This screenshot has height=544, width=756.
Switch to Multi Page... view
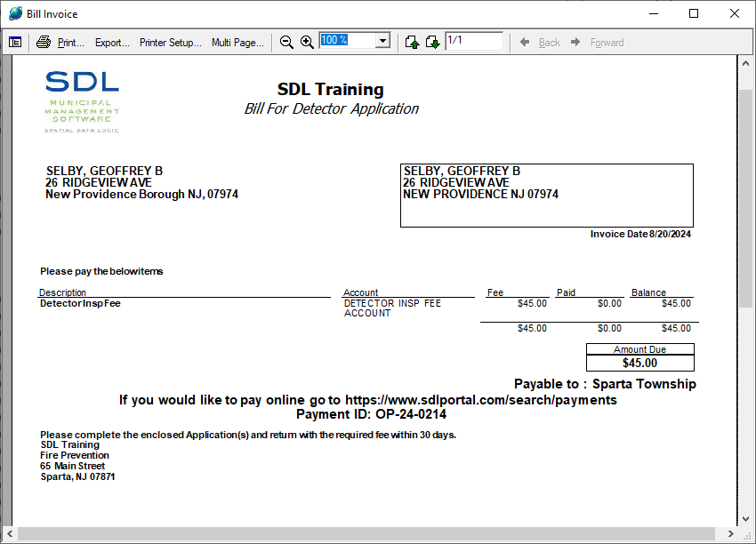237,43
